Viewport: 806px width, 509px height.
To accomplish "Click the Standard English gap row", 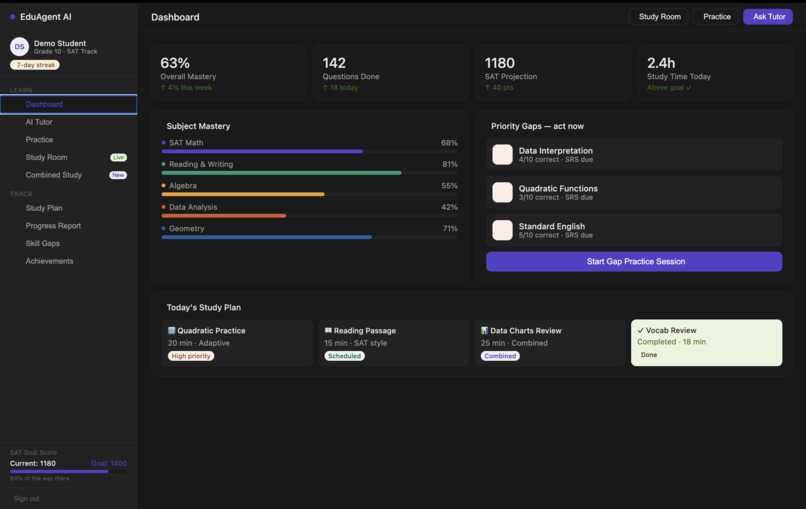I will [x=634, y=230].
